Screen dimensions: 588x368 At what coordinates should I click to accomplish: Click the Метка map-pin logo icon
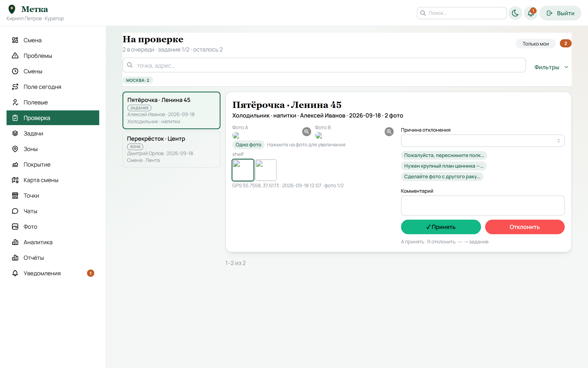click(12, 9)
